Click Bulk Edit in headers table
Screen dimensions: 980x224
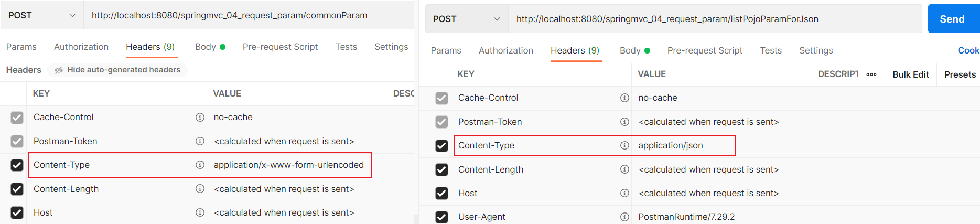click(x=911, y=74)
